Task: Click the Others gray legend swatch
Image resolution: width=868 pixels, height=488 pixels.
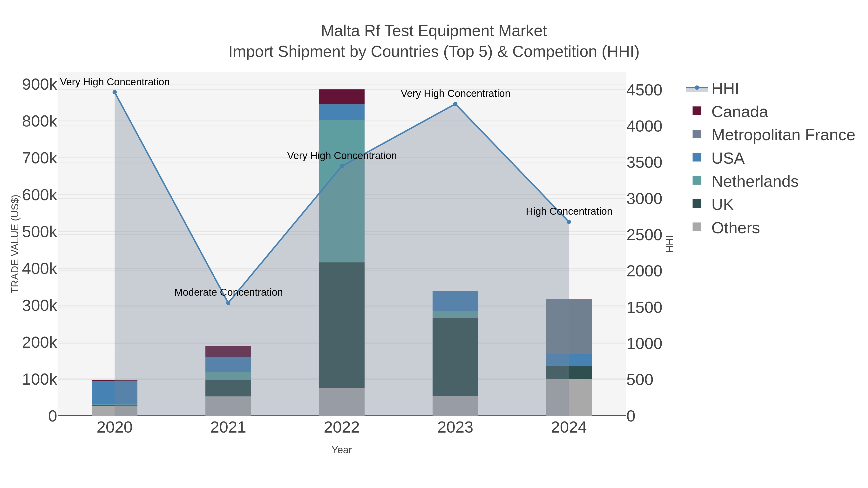Action: 697,227
